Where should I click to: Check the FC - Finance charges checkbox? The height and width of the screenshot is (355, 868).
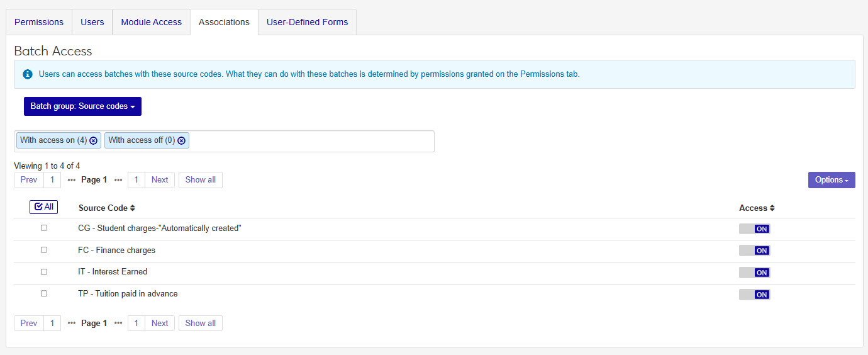point(44,250)
